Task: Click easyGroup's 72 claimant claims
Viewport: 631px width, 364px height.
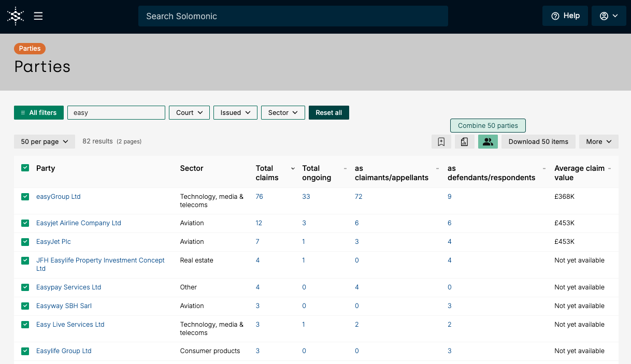Action: pos(358,197)
